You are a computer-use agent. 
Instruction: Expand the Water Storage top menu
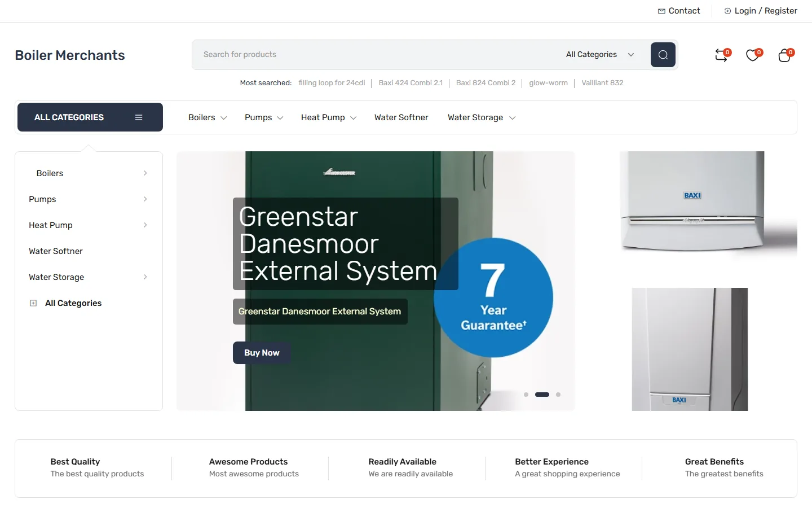[x=482, y=117]
